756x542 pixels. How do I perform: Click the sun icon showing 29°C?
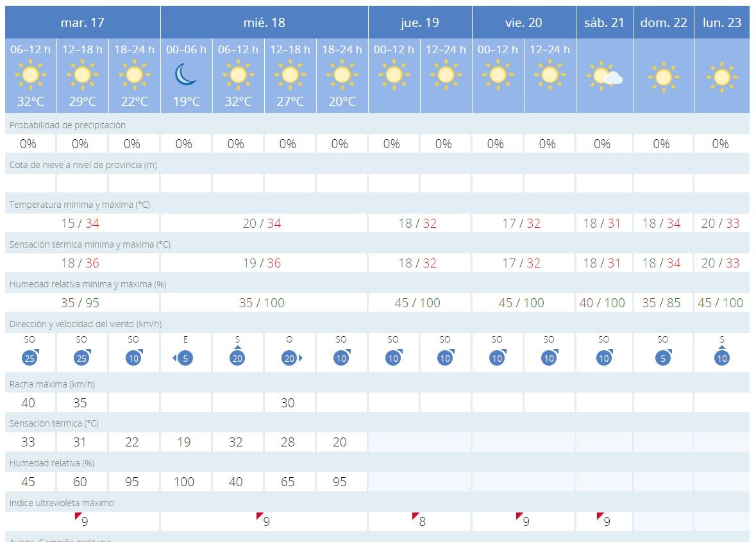point(82,76)
